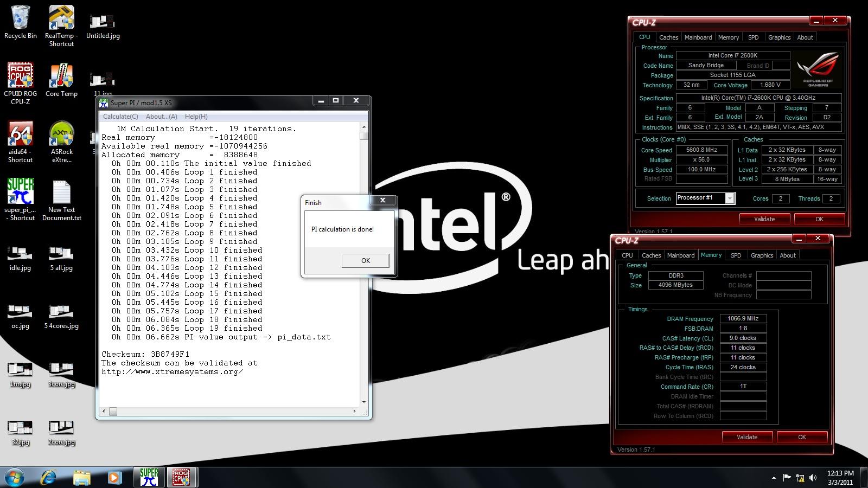Launch CPUID ROG CPU-Z desktop icon
Screen dimensions: 868x488
(21, 84)
